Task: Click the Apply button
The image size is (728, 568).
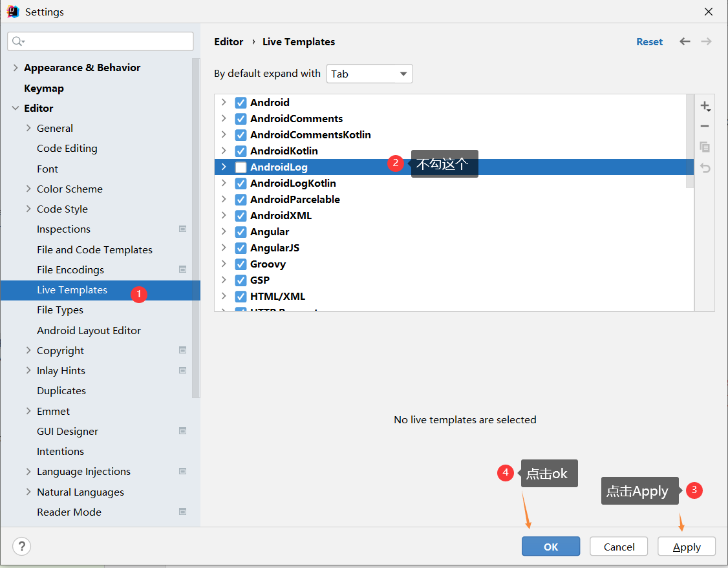Action: click(x=687, y=546)
